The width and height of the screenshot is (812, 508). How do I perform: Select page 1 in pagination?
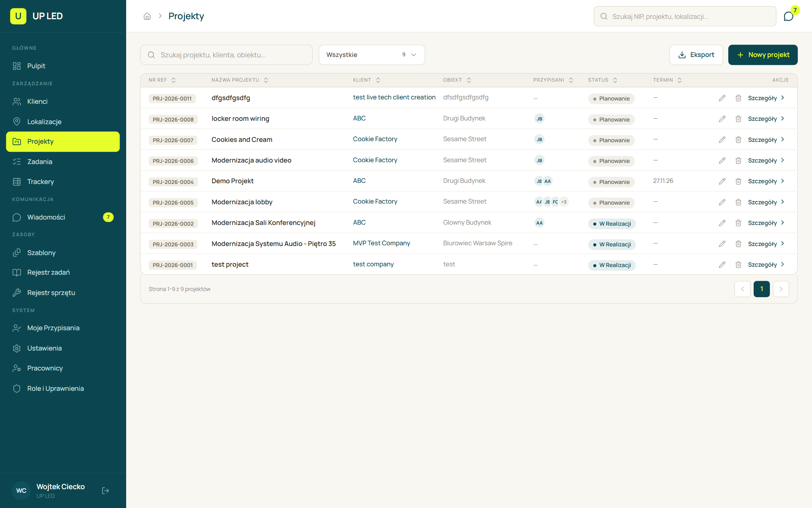762,289
